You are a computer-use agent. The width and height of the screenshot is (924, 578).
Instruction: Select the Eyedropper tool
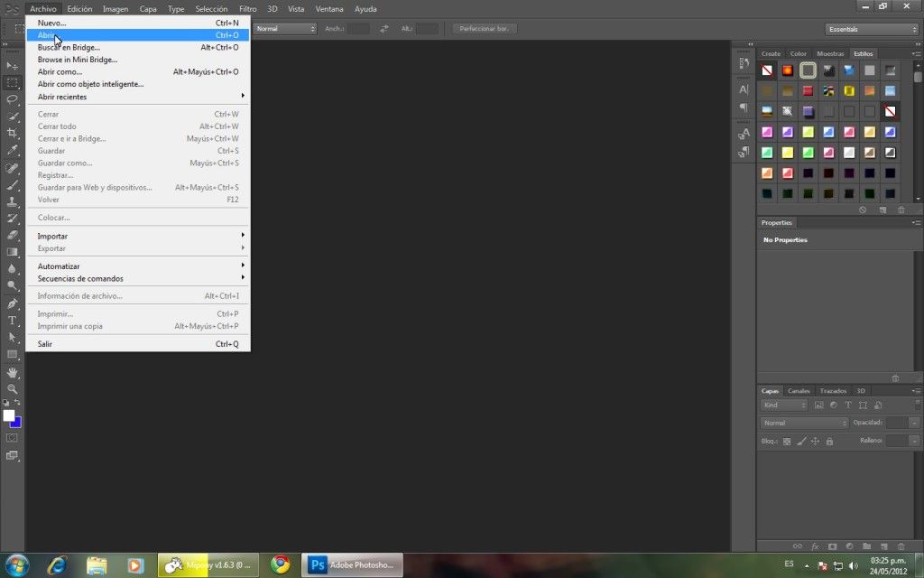[x=12, y=150]
